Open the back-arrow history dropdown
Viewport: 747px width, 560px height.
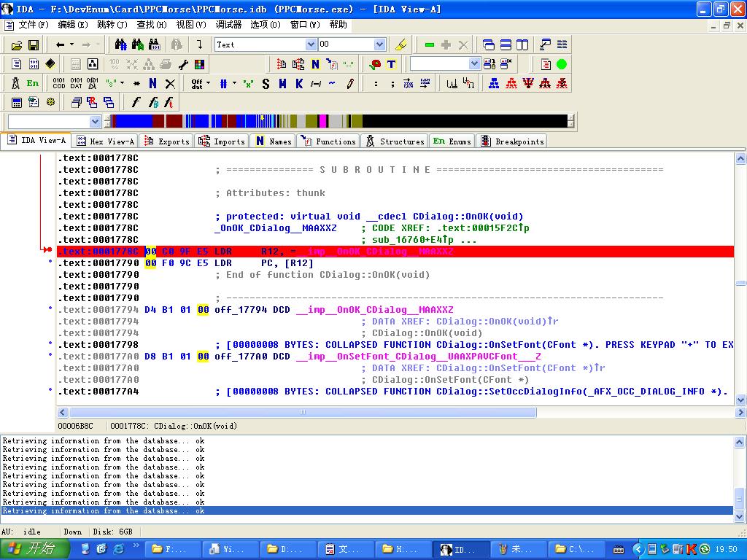pyautogui.click(x=72, y=44)
